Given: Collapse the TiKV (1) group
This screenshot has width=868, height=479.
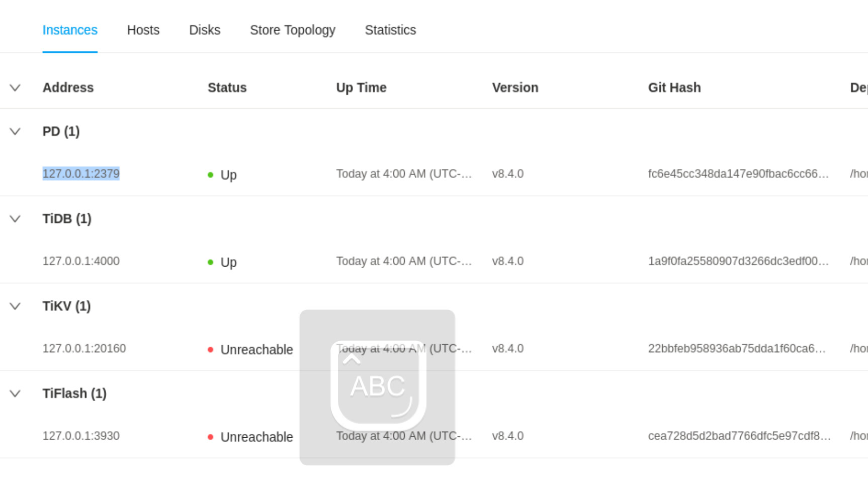Looking at the screenshot, I should 15,306.
